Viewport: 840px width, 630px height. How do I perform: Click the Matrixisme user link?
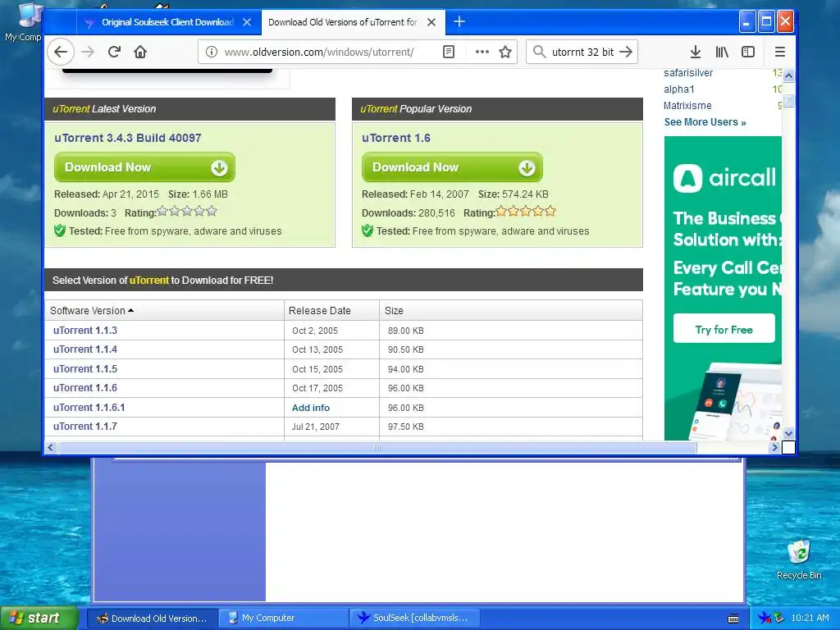tap(687, 106)
